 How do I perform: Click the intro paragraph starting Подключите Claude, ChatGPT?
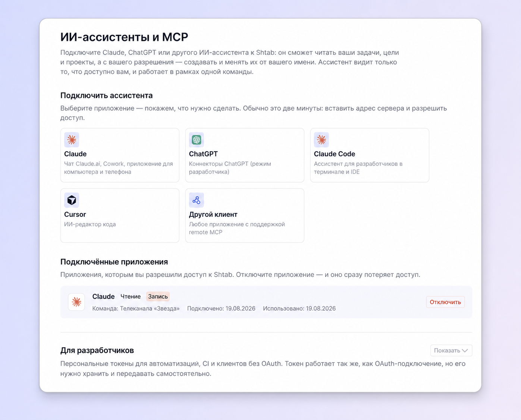(230, 62)
